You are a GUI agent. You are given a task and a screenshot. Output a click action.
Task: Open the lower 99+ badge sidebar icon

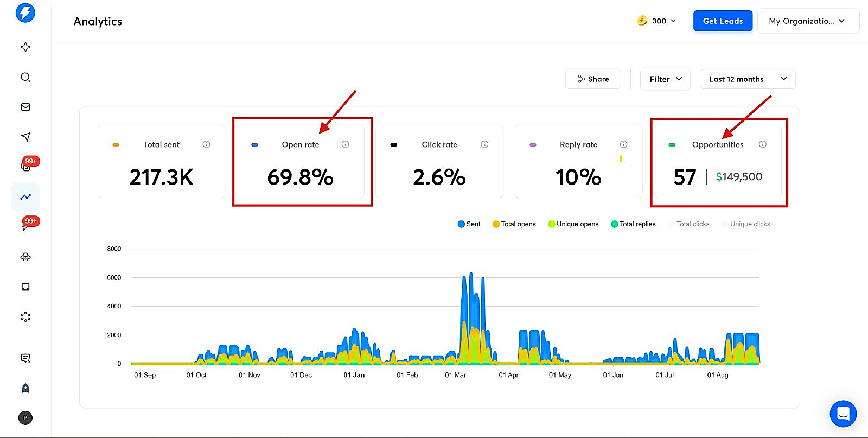[x=25, y=226]
